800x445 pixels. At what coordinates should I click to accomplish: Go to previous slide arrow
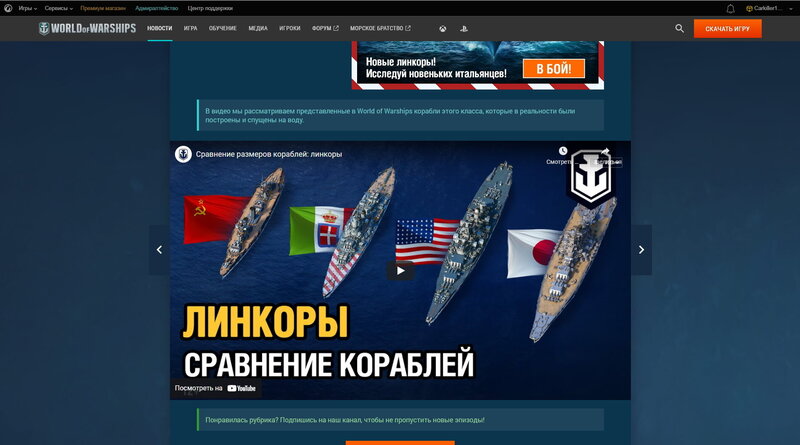[x=159, y=250]
